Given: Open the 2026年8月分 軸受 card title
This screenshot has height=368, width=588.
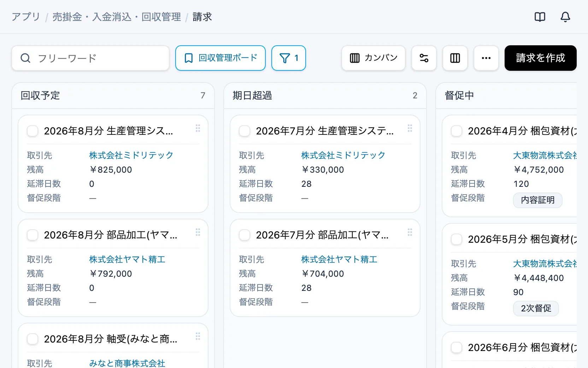Looking at the screenshot, I should pos(111,339).
